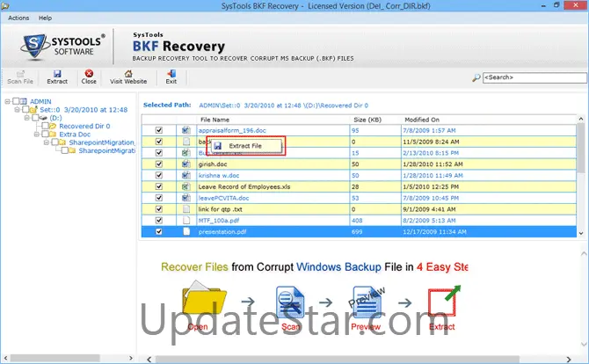This screenshot has height=364, width=589.
Task: Uncheck the krishna w.doc row checkbox
Action: coord(159,176)
